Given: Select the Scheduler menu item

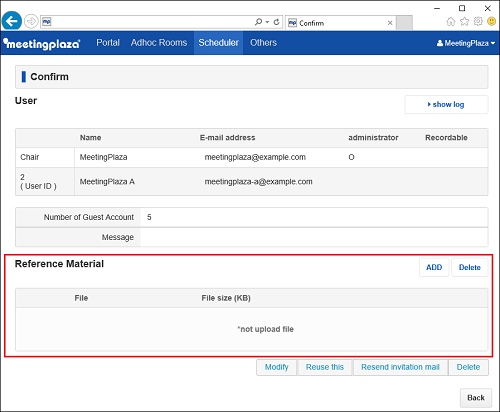Looking at the screenshot, I should pos(218,43).
